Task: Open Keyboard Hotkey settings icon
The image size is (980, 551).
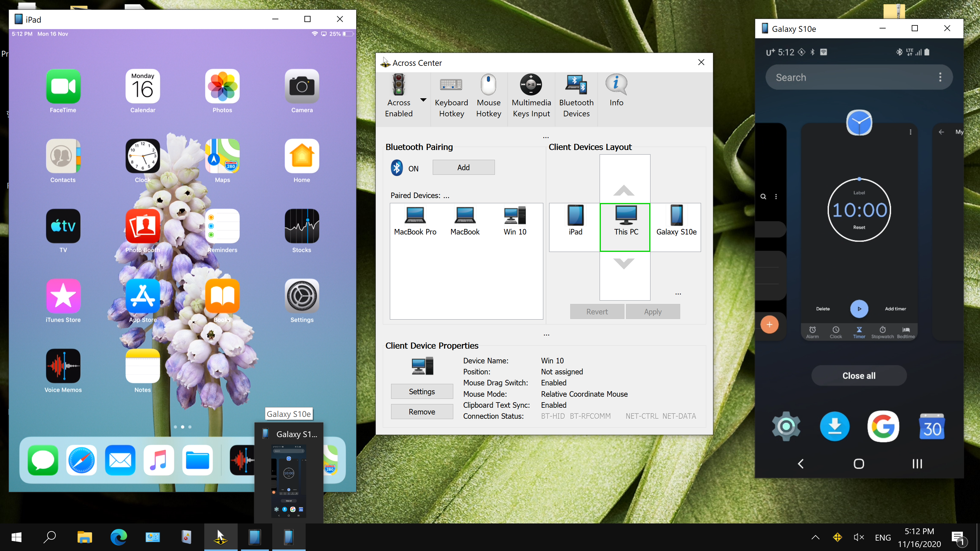Action: [x=451, y=85]
